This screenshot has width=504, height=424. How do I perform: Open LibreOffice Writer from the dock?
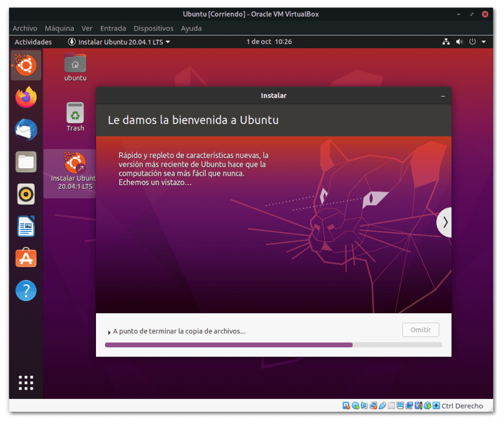[x=26, y=226]
